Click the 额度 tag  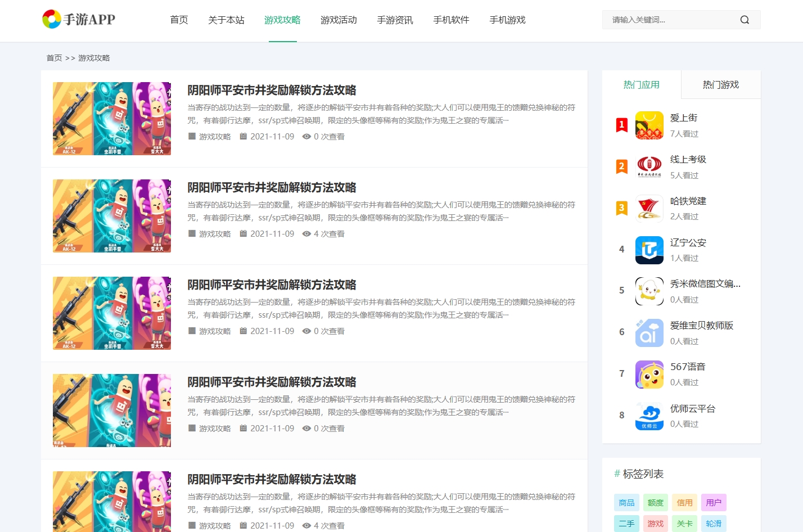(656, 503)
